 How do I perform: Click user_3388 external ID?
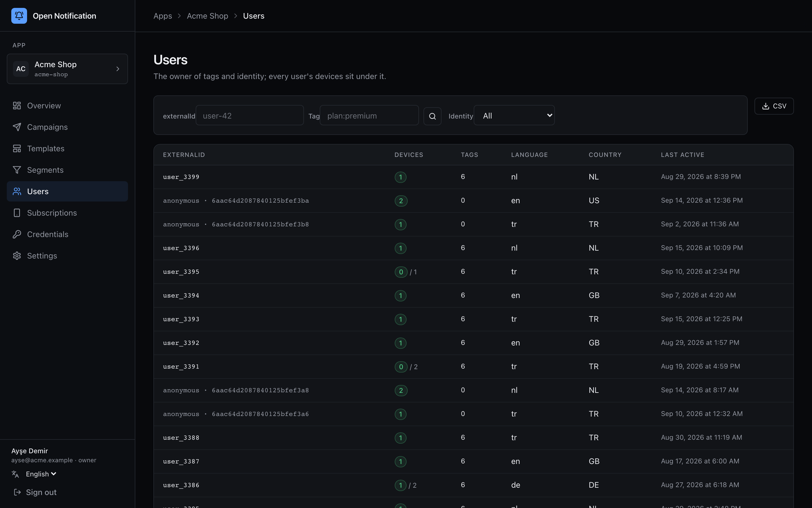pos(181,438)
